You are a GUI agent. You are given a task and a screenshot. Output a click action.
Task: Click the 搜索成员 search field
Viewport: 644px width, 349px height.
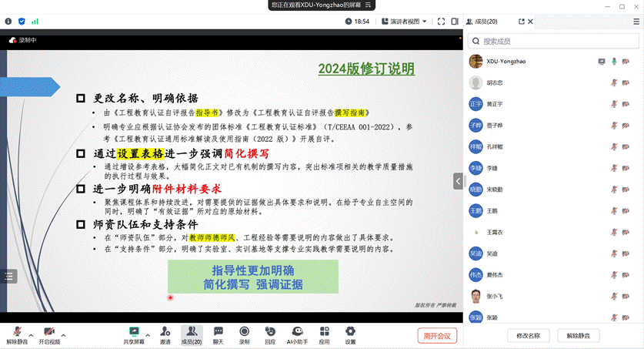[554, 41]
